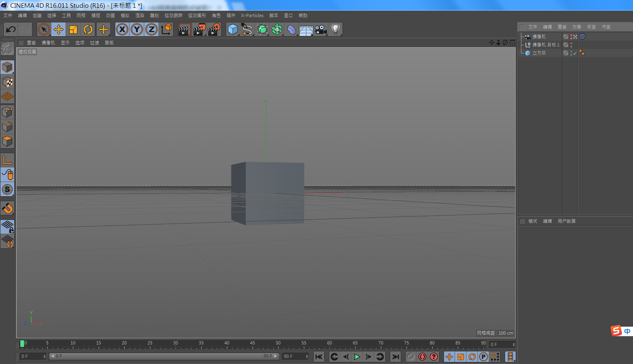Screen dimensions: 633x364
Task: Go to next frame
Action: coord(369,357)
